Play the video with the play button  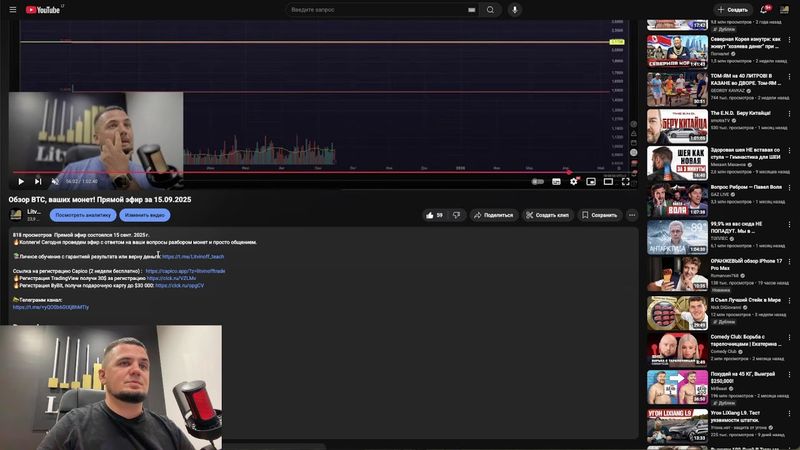click(21, 181)
